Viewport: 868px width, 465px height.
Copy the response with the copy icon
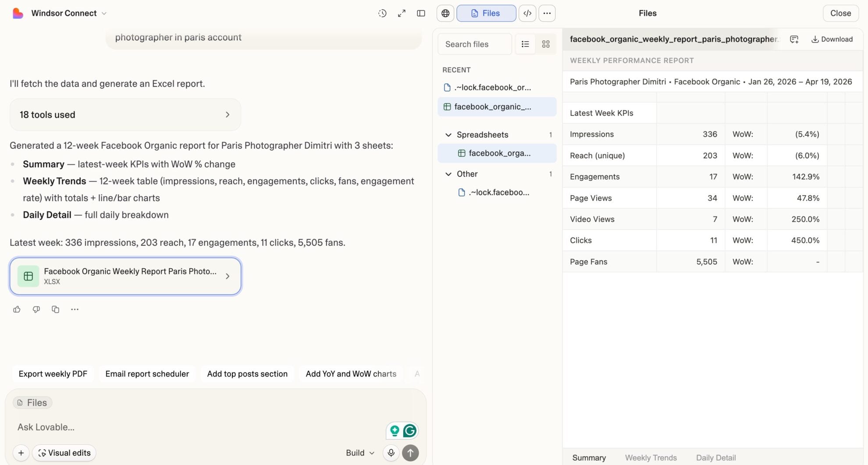pyautogui.click(x=55, y=309)
